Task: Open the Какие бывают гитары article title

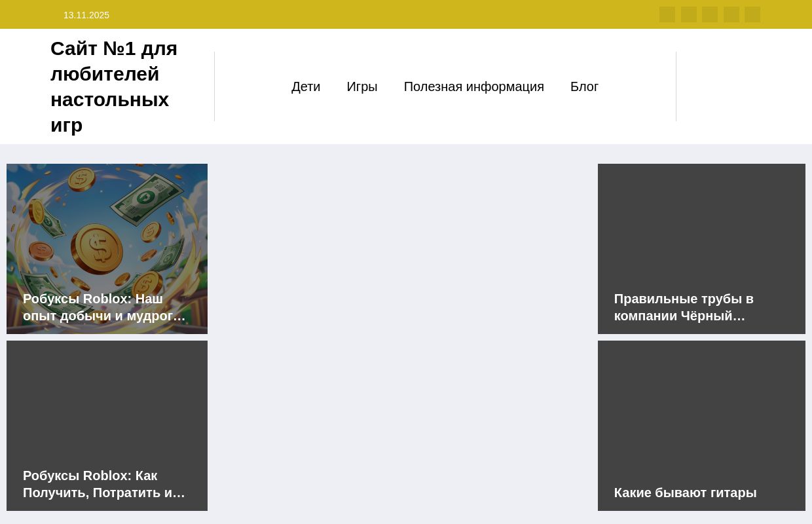Action: [x=685, y=493]
